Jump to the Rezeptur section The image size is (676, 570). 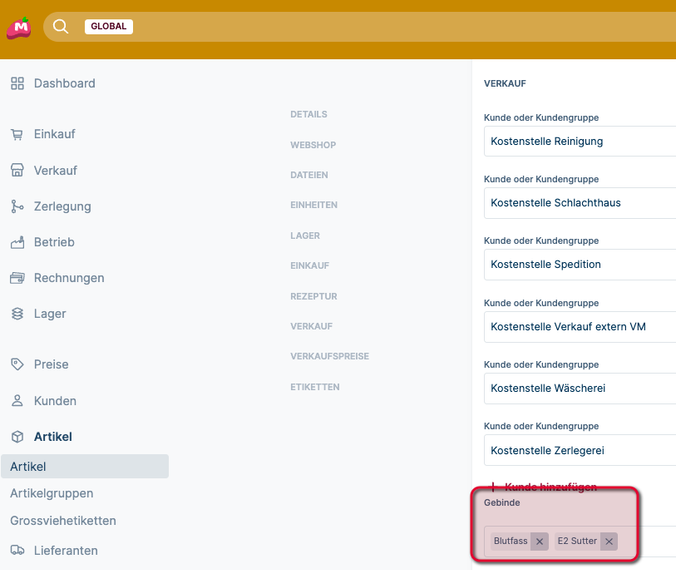pos(313,296)
